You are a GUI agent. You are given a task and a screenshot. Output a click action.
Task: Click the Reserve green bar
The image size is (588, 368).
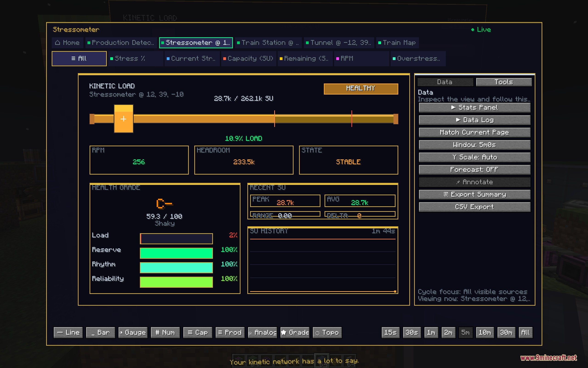coord(176,253)
